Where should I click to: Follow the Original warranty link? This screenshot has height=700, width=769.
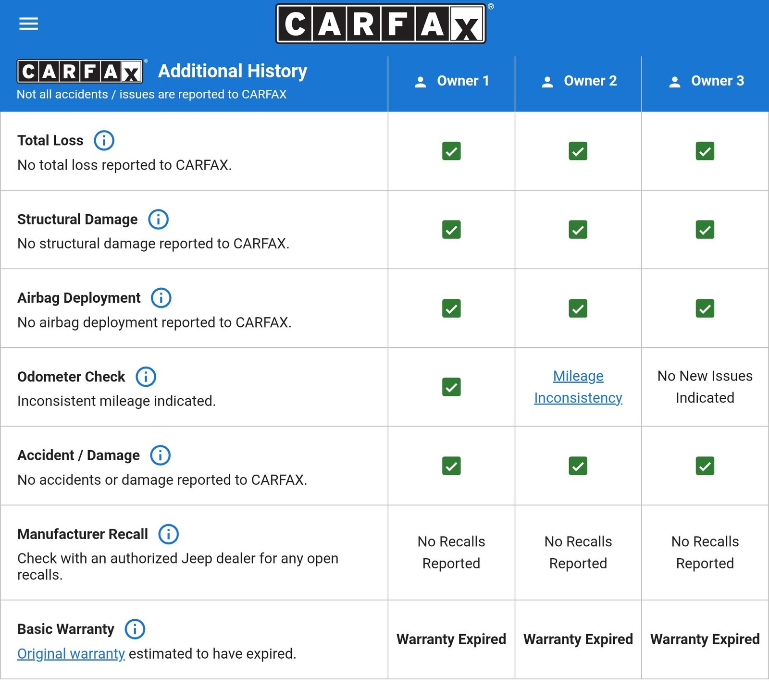(71, 653)
